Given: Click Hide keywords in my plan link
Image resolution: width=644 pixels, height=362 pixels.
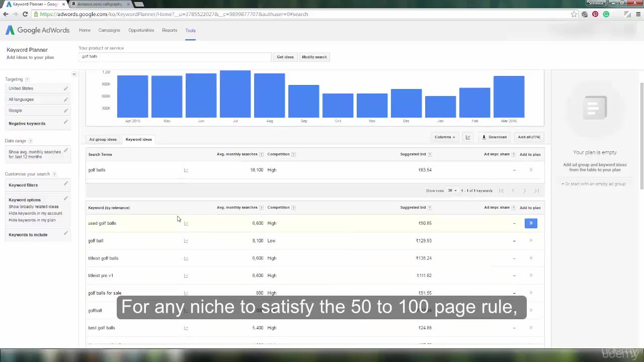Looking at the screenshot, I should [x=32, y=220].
